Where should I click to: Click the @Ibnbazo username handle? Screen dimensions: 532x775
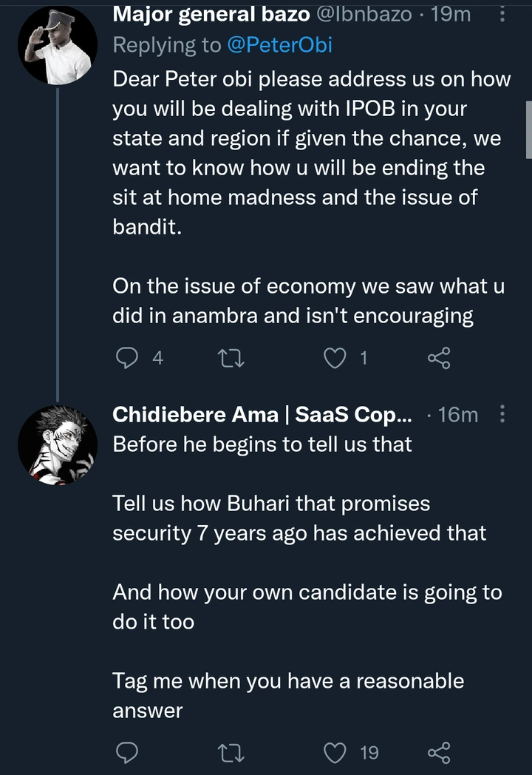click(364, 13)
